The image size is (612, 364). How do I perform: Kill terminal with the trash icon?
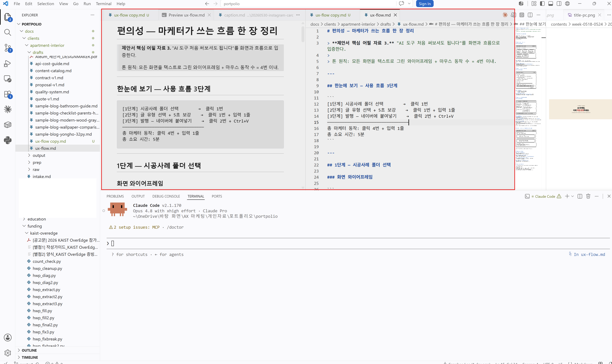point(588,196)
